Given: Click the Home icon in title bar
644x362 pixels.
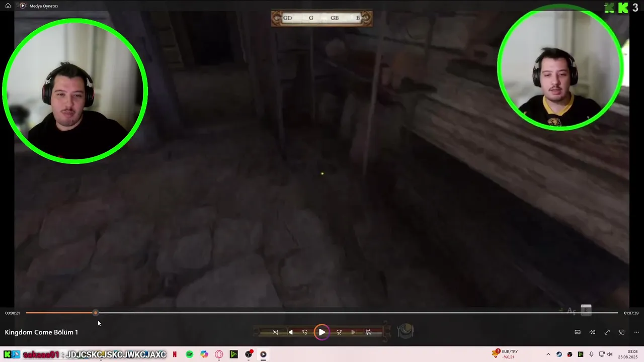Looking at the screenshot, I should [x=8, y=6].
